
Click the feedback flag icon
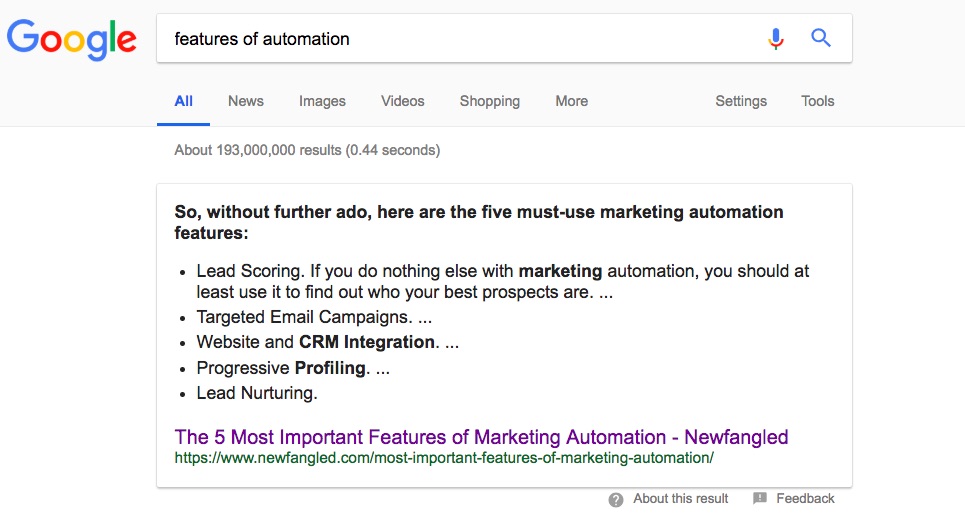(x=760, y=498)
